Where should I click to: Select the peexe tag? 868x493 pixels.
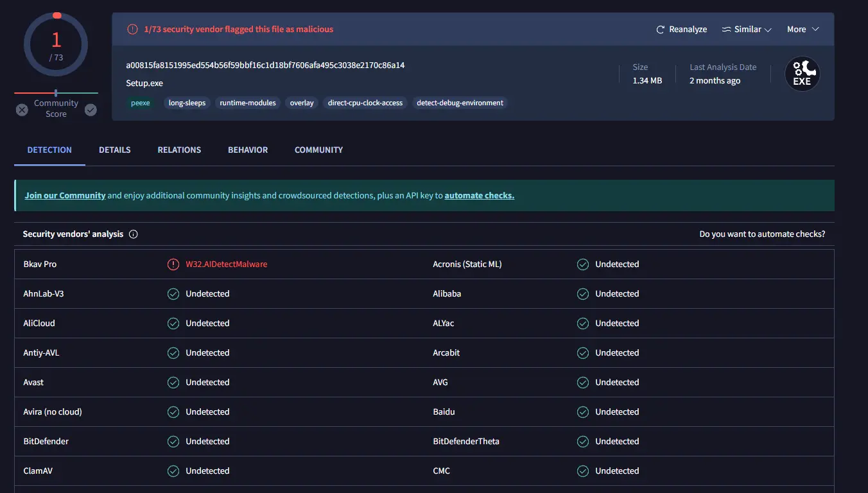tap(141, 103)
